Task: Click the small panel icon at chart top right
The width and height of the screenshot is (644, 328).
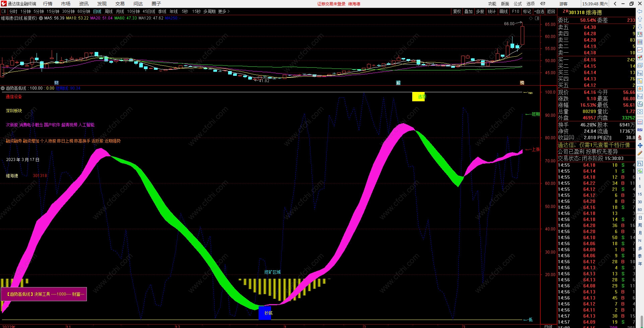Action: click(537, 18)
